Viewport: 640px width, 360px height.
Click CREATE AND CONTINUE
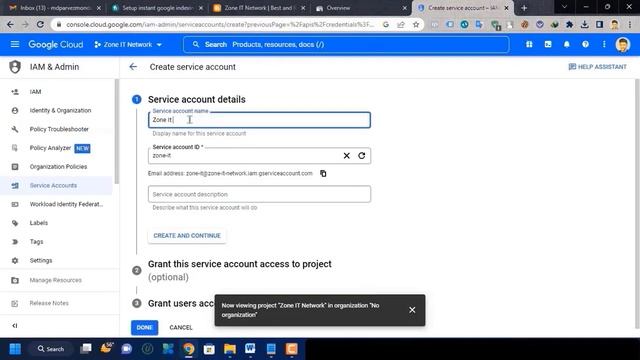[187, 236]
